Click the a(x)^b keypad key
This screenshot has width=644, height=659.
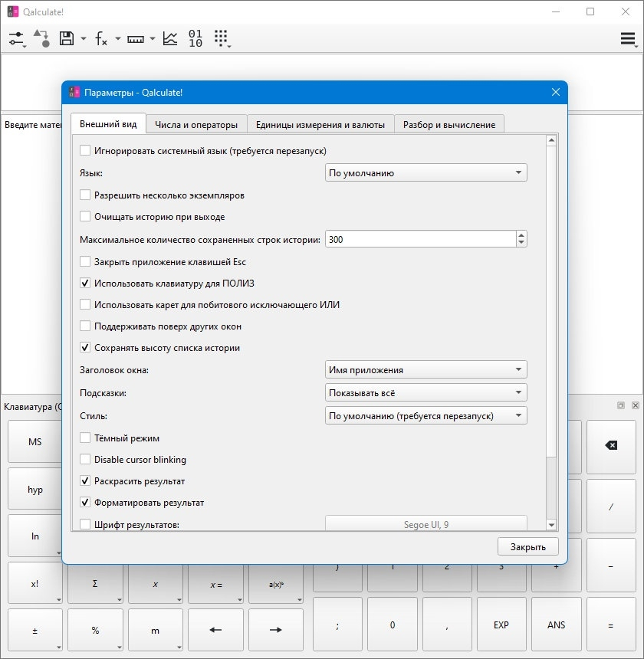[276, 584]
